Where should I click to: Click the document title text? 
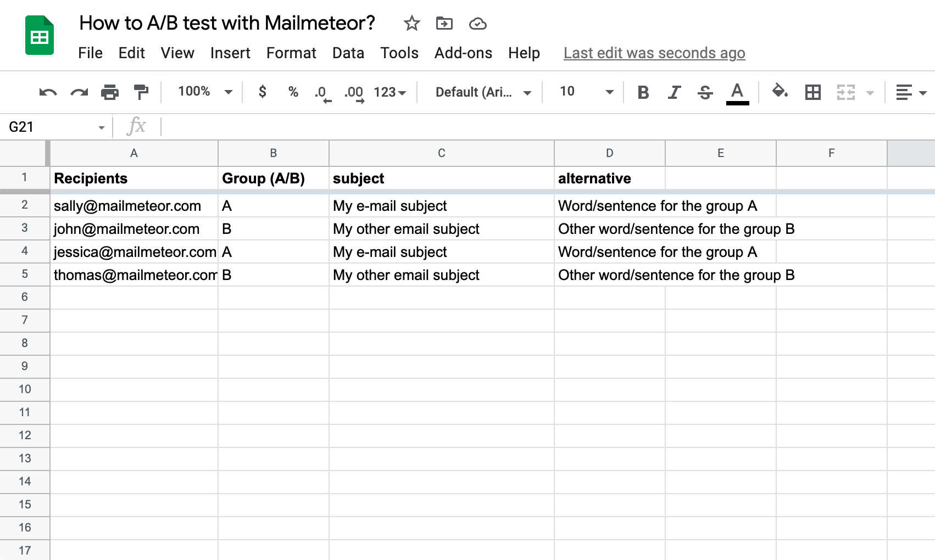click(227, 23)
